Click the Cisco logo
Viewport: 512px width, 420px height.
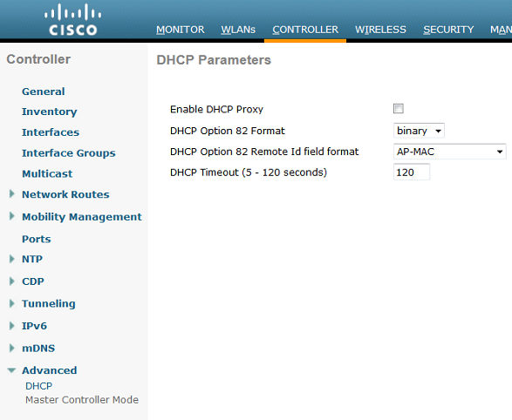pyautogui.click(x=72, y=19)
